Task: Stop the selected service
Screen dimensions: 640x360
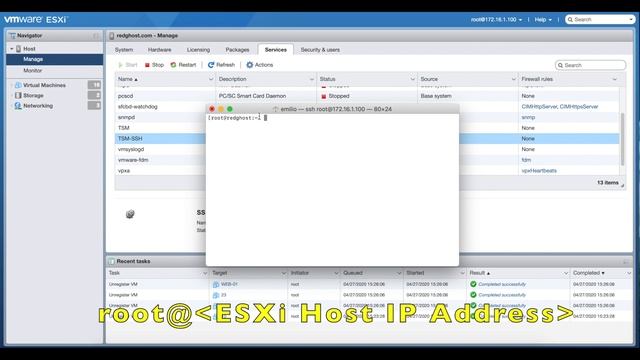Action: pyautogui.click(x=154, y=65)
